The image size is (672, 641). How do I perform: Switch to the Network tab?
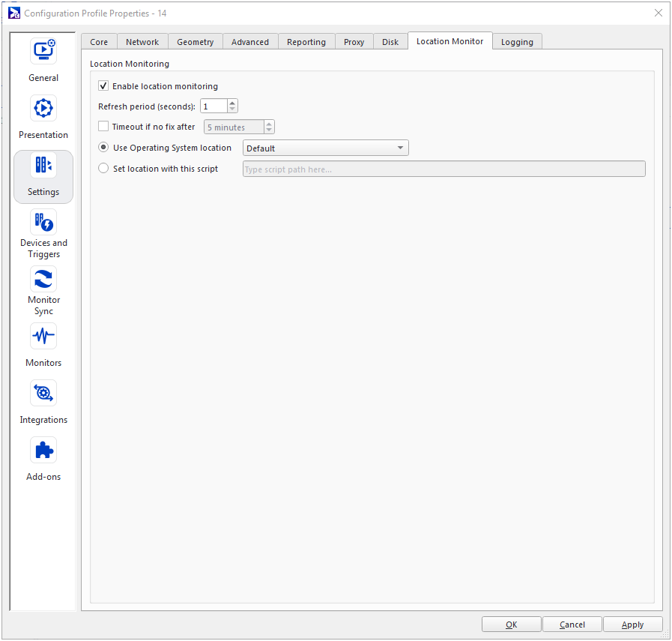[x=142, y=42]
